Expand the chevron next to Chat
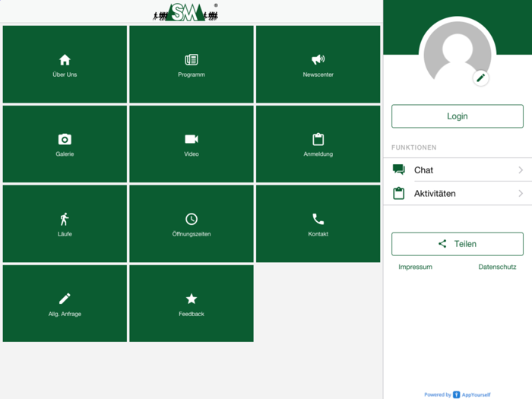Image resolution: width=532 pixels, height=399 pixels. (521, 170)
